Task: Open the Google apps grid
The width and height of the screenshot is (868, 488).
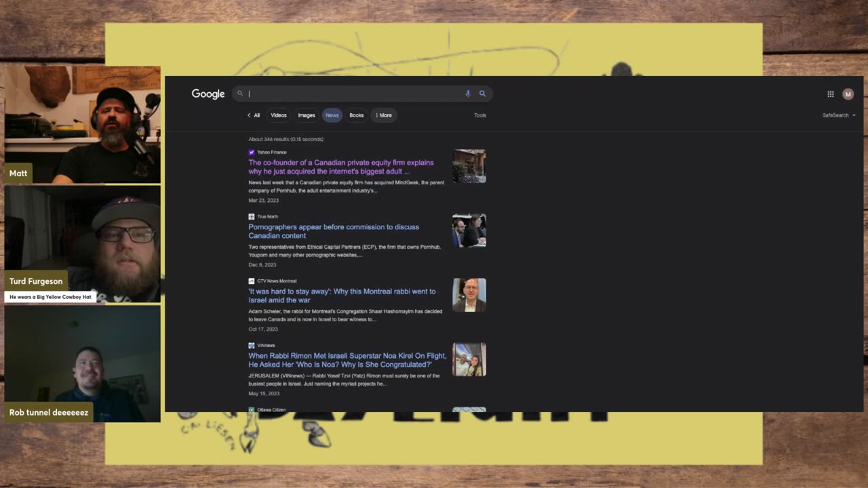Action: [830, 94]
